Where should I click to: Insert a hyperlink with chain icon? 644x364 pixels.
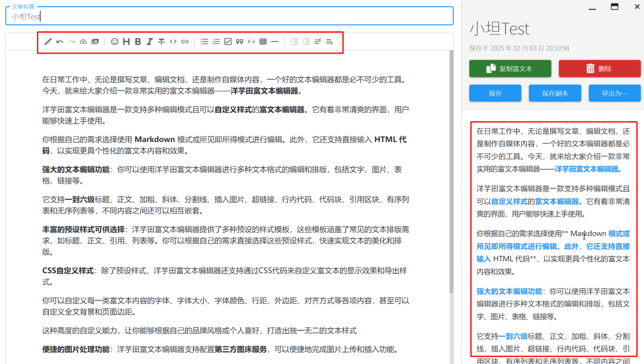coord(185,42)
